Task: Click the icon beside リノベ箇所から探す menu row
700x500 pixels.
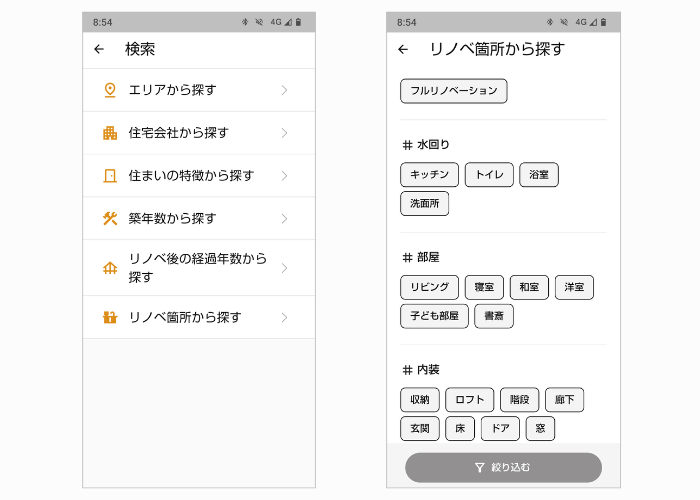Action: (110, 317)
